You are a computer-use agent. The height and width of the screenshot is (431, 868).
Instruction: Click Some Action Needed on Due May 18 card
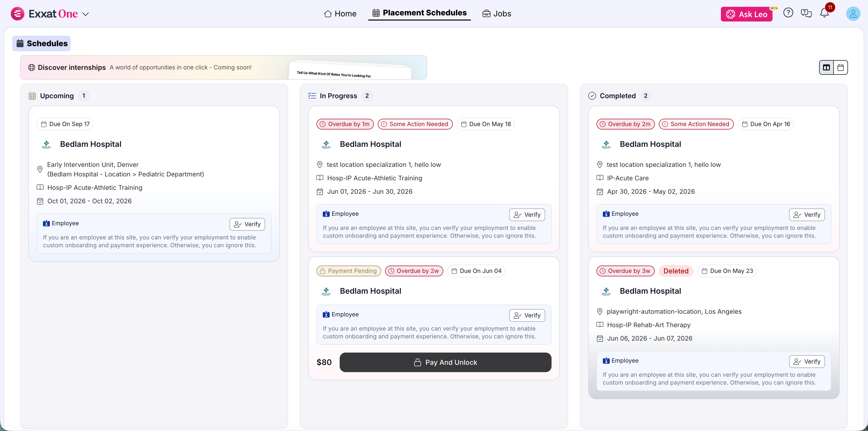point(415,124)
